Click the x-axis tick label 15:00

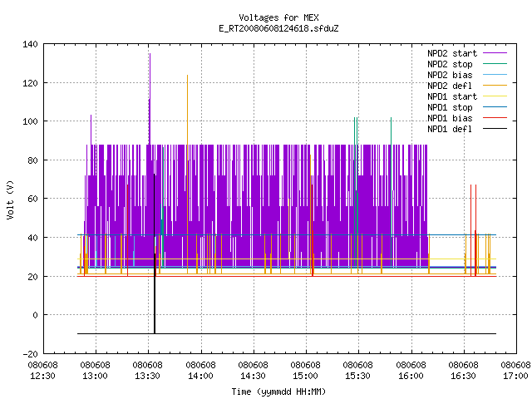tap(305, 376)
